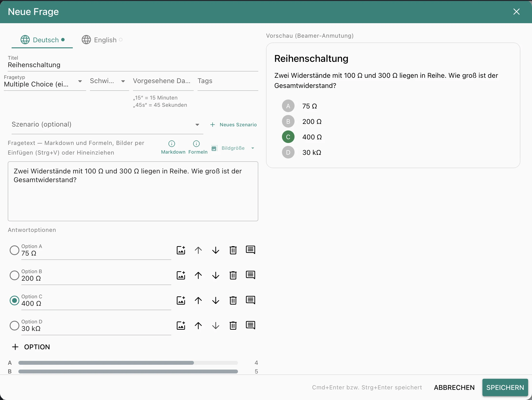Delete Option A with trash icon
The width and height of the screenshot is (532, 400).
233,250
